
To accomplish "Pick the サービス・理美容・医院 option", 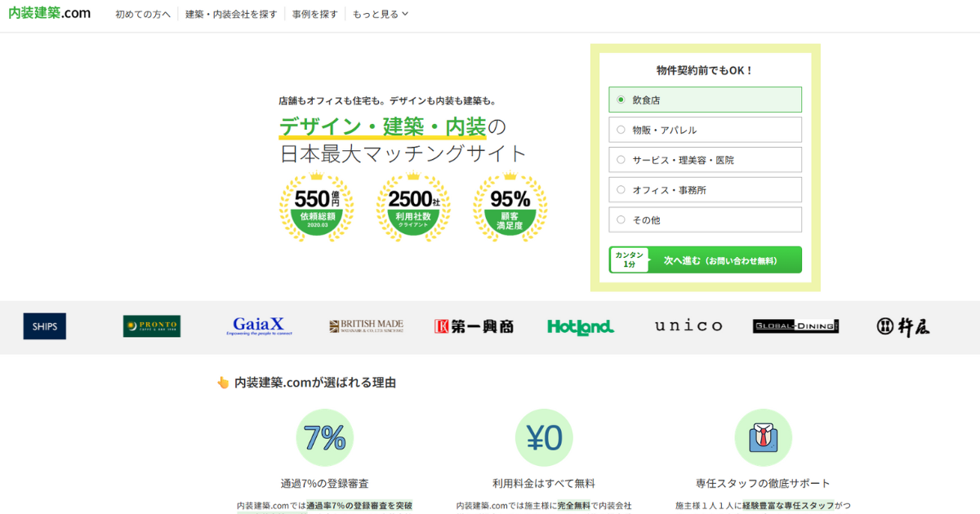I will [621, 160].
